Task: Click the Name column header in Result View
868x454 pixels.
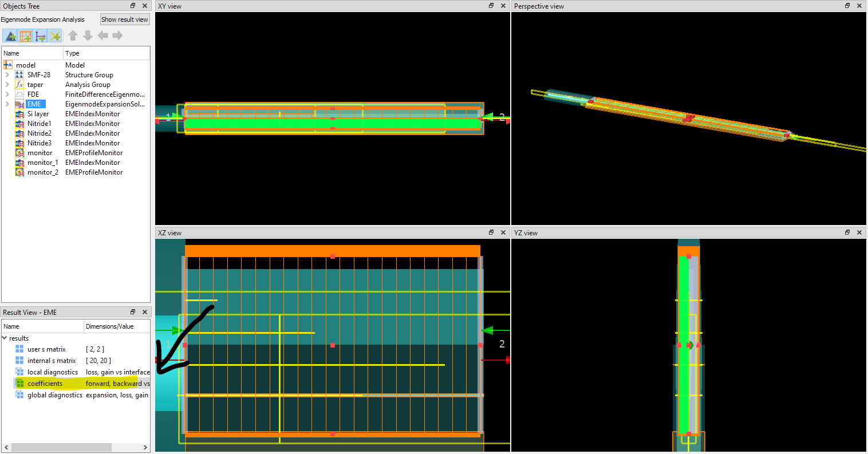Action: click(42, 326)
